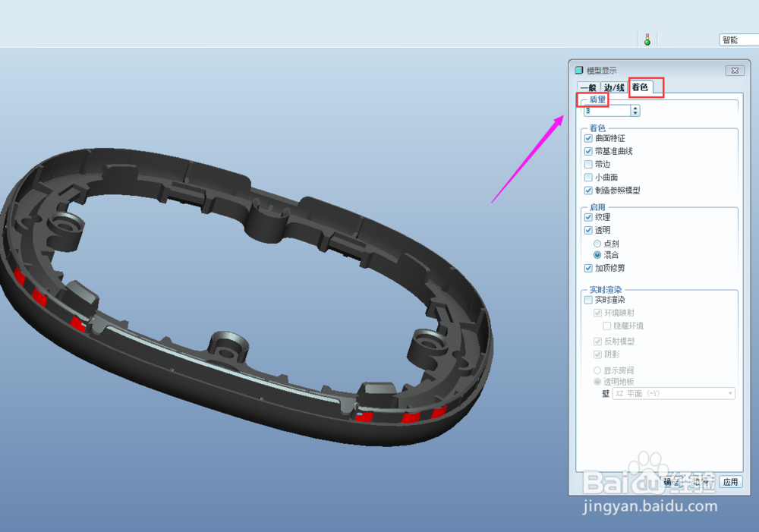Toggle the 环境映射 checkbox
The height and width of the screenshot is (532, 759).
[x=598, y=313]
